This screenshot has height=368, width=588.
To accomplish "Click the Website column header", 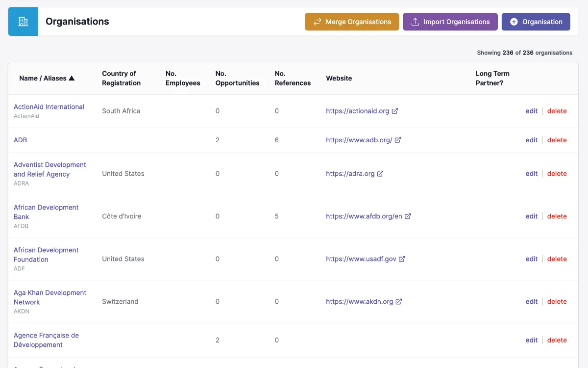I will 339,78.
